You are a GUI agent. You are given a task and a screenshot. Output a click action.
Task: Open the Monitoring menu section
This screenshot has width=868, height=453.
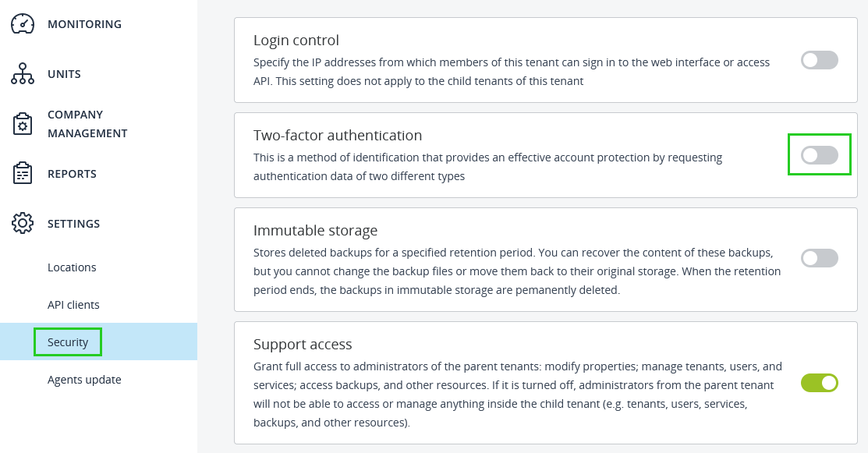click(x=84, y=24)
